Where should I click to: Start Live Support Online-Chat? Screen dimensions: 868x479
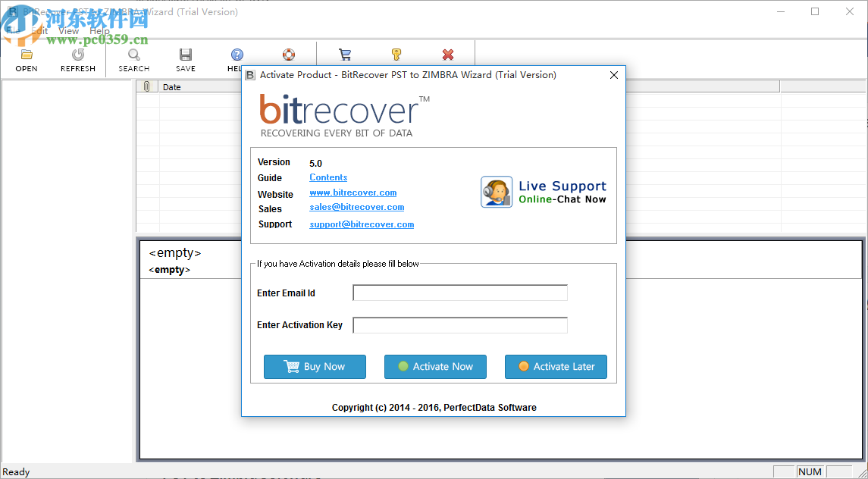[x=543, y=192]
